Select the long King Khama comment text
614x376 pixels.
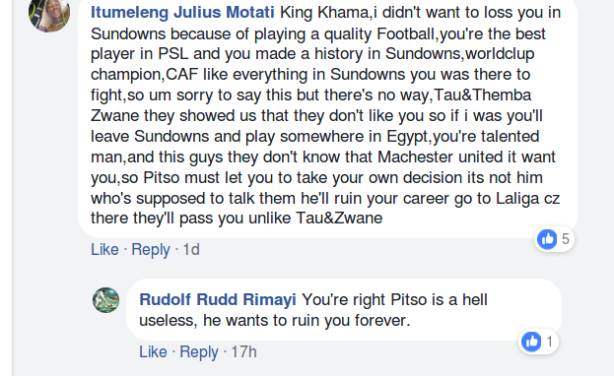click(326, 115)
